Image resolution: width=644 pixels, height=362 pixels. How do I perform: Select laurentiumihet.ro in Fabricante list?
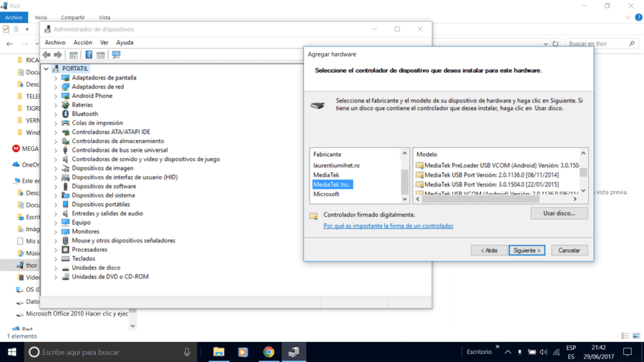tap(336, 165)
